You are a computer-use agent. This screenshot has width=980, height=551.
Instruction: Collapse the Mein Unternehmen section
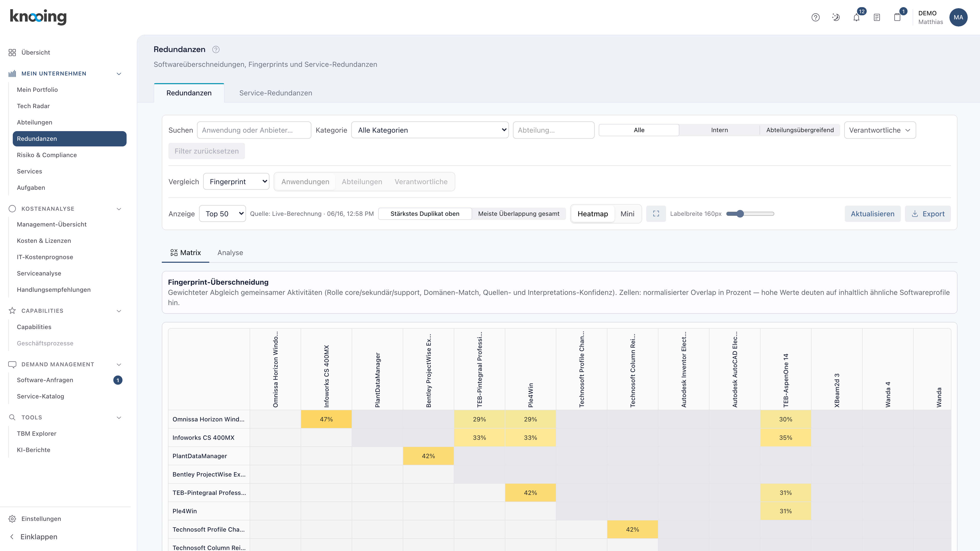coord(119,74)
